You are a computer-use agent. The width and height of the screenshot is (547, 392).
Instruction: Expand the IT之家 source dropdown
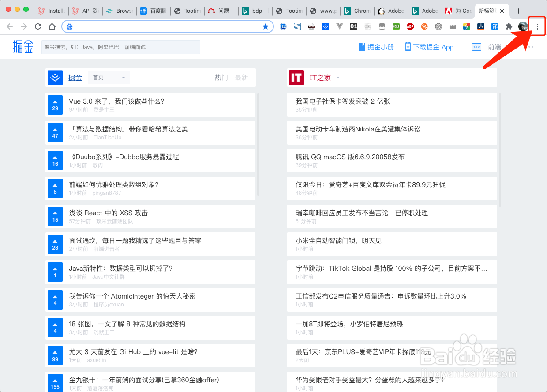coord(338,78)
